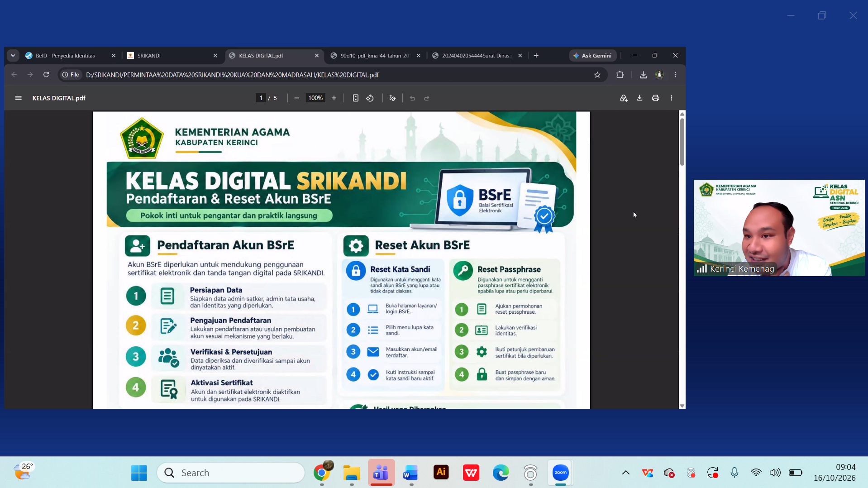Image resolution: width=868 pixels, height=488 pixels.
Task: Print the PDF document
Action: [655, 98]
